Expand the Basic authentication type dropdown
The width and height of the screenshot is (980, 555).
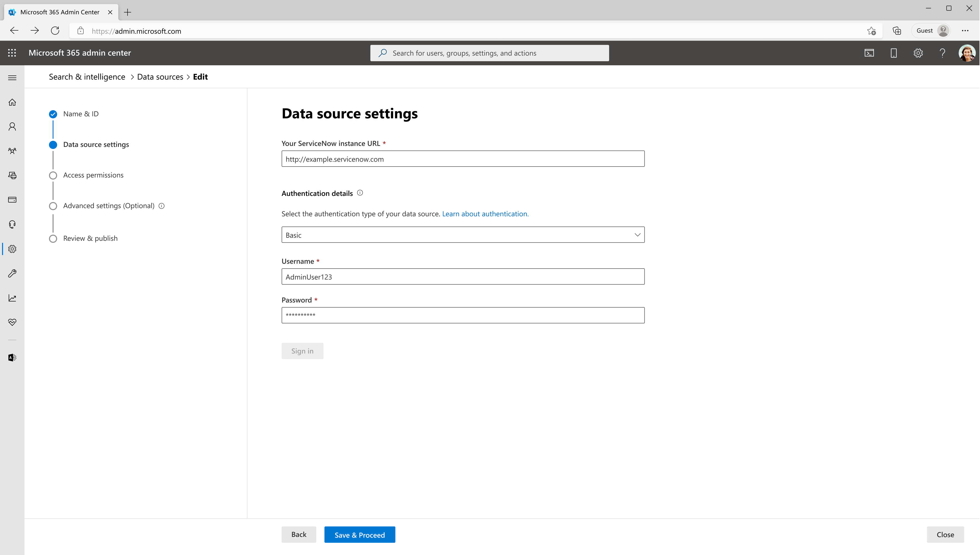click(463, 235)
